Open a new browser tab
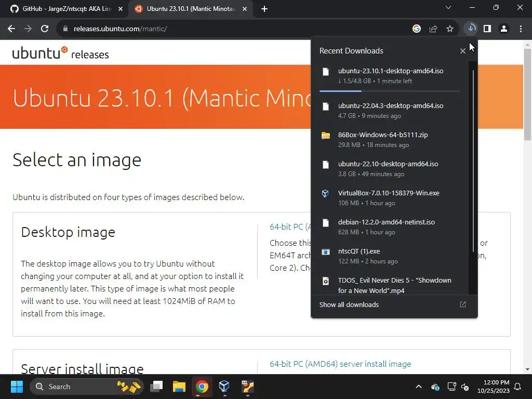This screenshot has width=532, height=399. coord(264,9)
